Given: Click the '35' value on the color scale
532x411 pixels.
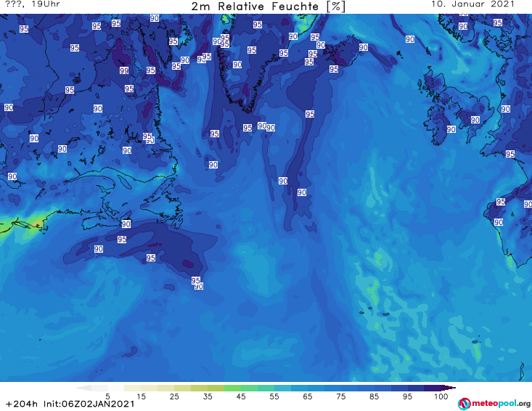Looking at the screenshot, I should (208, 396).
